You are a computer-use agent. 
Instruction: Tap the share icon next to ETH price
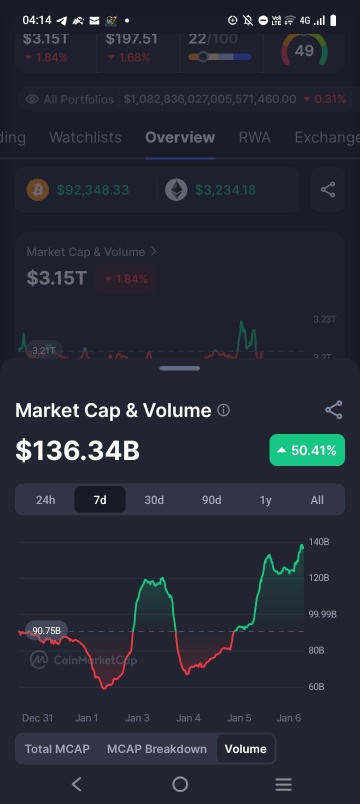pos(328,190)
